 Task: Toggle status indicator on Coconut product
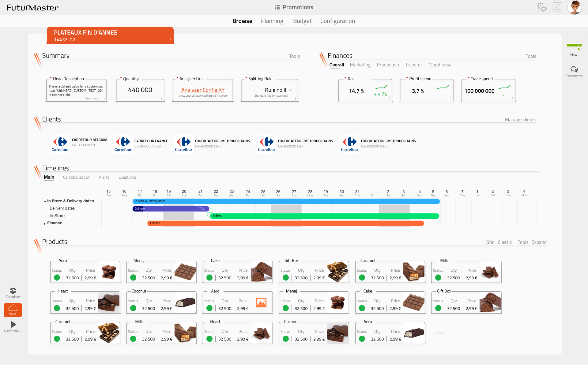click(133, 308)
